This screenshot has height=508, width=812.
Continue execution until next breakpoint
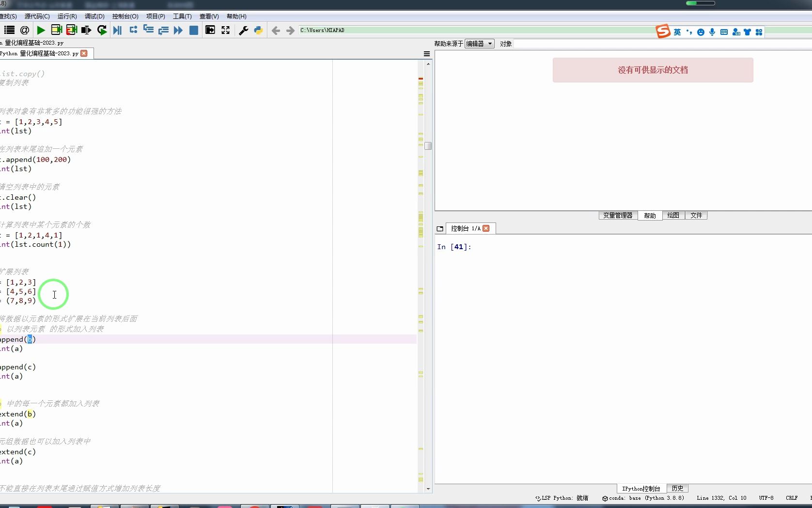pyautogui.click(x=178, y=30)
